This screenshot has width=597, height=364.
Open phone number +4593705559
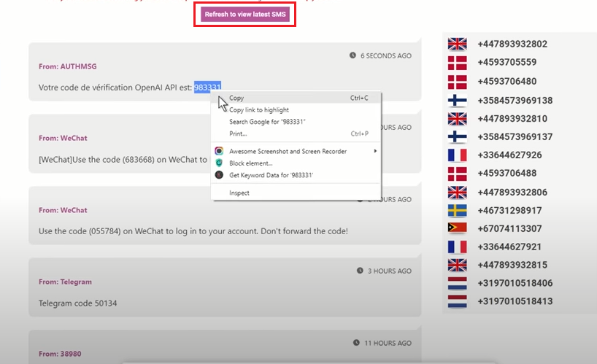click(x=507, y=62)
